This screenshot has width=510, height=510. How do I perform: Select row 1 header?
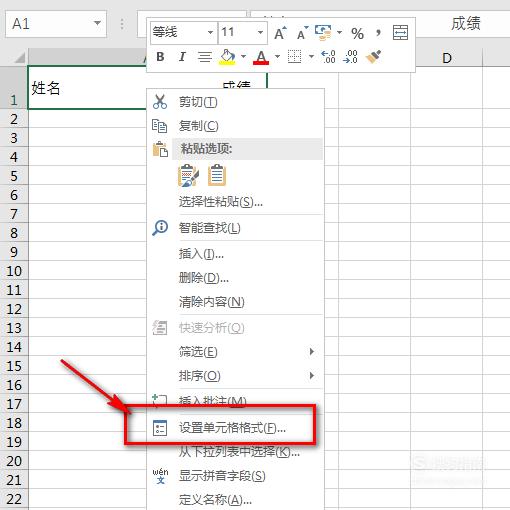(x=14, y=88)
